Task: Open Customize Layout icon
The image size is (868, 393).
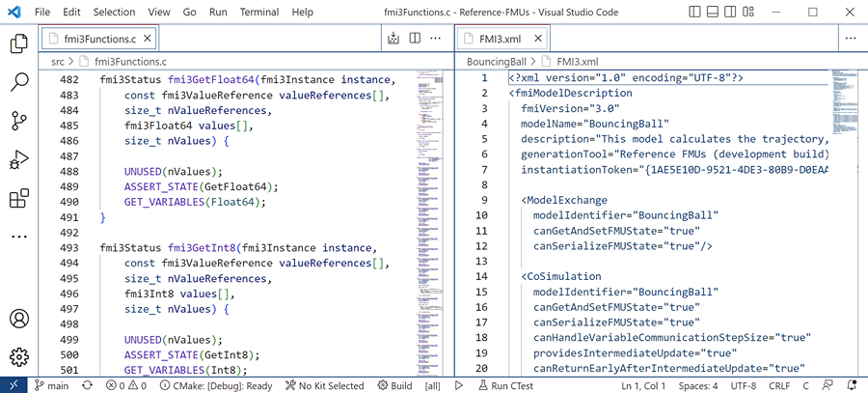Action: click(748, 12)
